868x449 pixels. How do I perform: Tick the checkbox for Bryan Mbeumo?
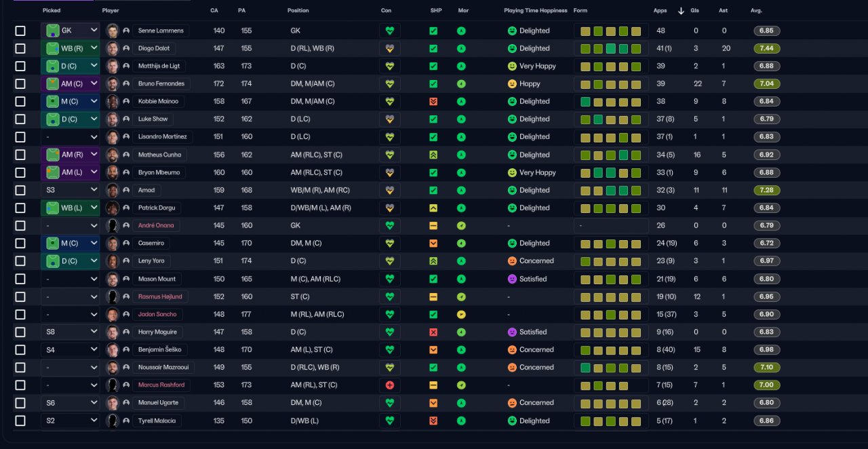(20, 172)
